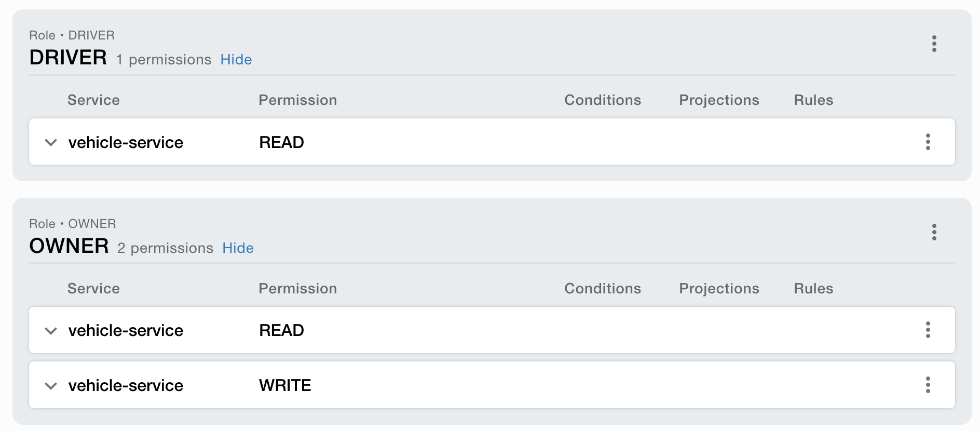Click the Permission column header under OWNER
Viewport: 980px width, 431px height.
point(297,288)
